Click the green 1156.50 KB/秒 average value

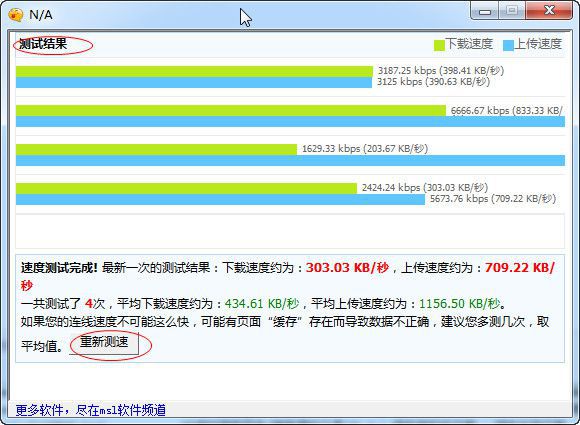(x=459, y=304)
